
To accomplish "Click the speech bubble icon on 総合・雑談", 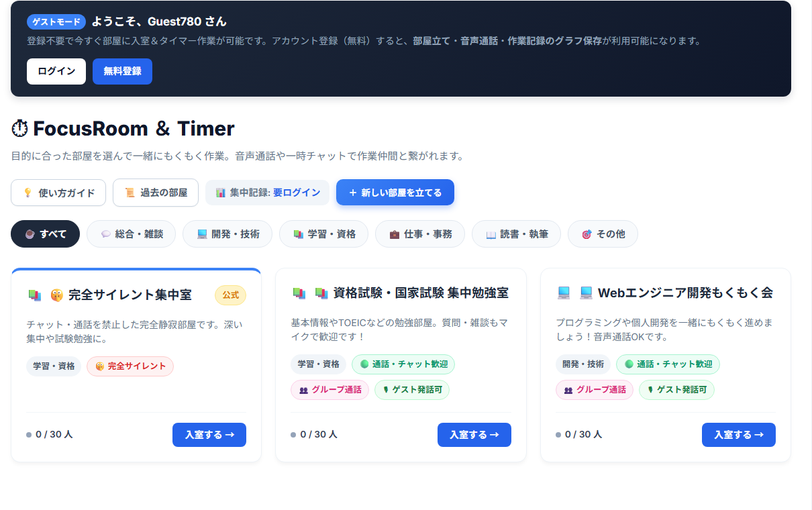I will point(106,234).
